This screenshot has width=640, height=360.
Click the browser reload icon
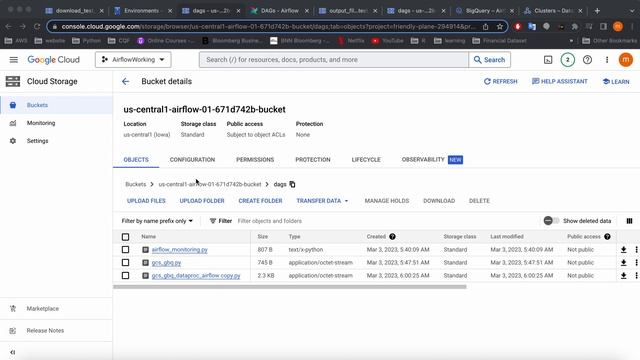[37, 27]
